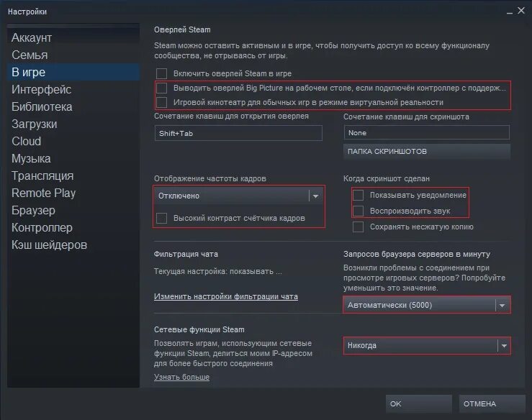This screenshot has width=532, height=420.
Task: Enable the Steam overlay in-game checkbox
Action: 161,73
